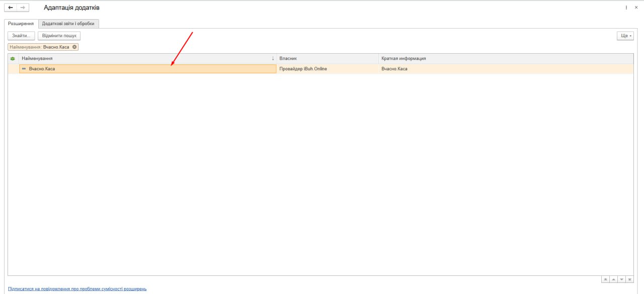Jump to the first row of the list

[x=605, y=279]
